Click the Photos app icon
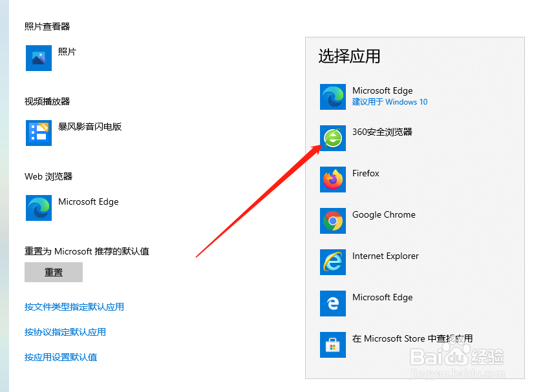 [x=39, y=58]
